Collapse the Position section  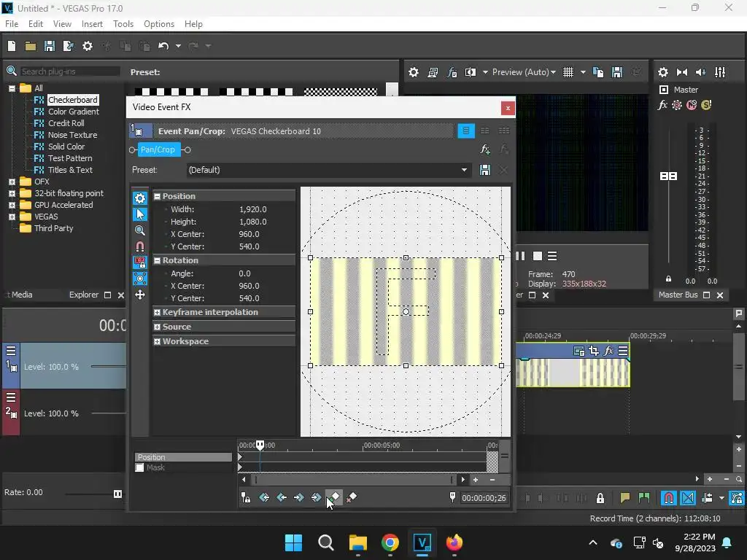pos(157,196)
